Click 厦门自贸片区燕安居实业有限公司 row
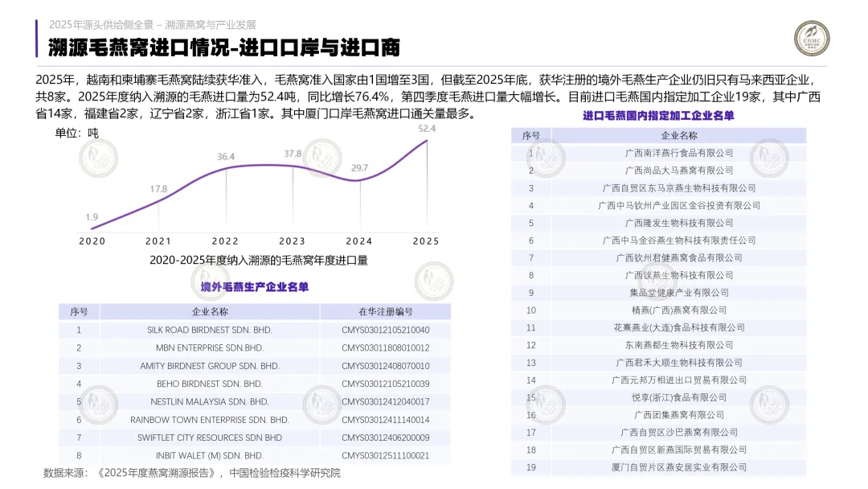Image resolution: width=868 pixels, height=489 pixels. (x=659, y=467)
